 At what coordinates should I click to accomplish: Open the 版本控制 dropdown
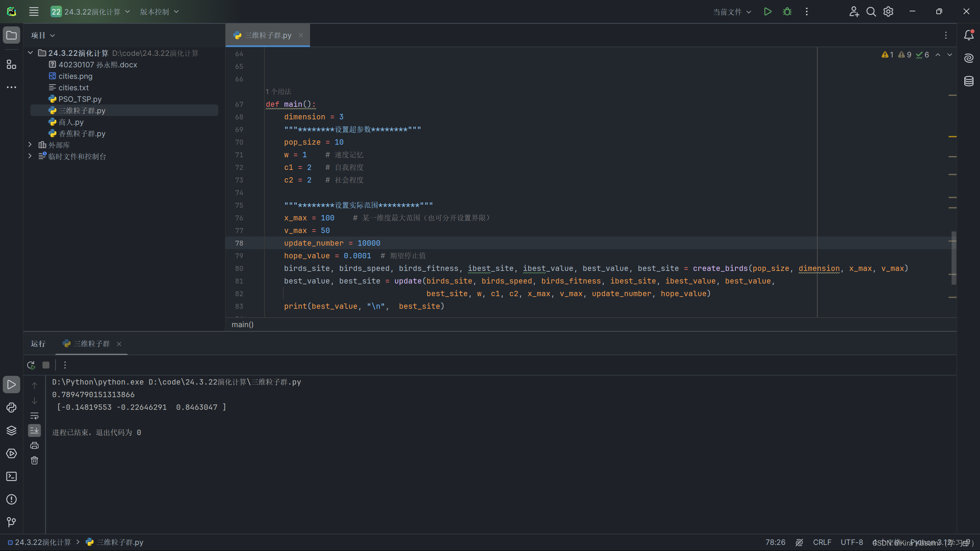(x=159, y=12)
